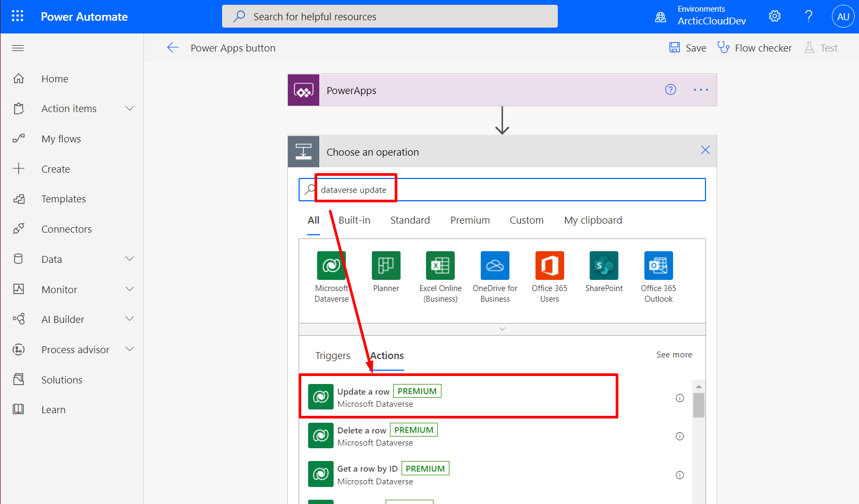The width and height of the screenshot is (859, 504).
Task: Expand the Data menu chevron
Action: 130,259
